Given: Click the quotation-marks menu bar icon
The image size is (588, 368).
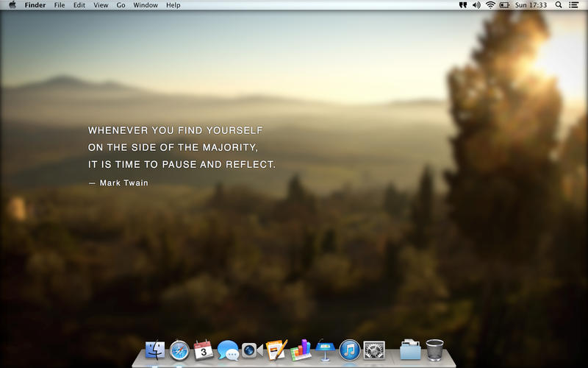Looking at the screenshot, I should point(463,5).
